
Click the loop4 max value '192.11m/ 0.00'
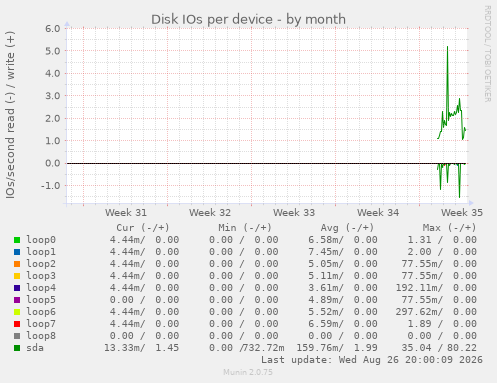tap(436, 288)
